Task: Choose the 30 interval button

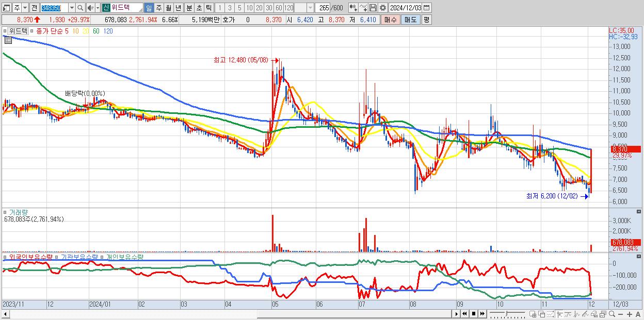Action: (x=269, y=8)
